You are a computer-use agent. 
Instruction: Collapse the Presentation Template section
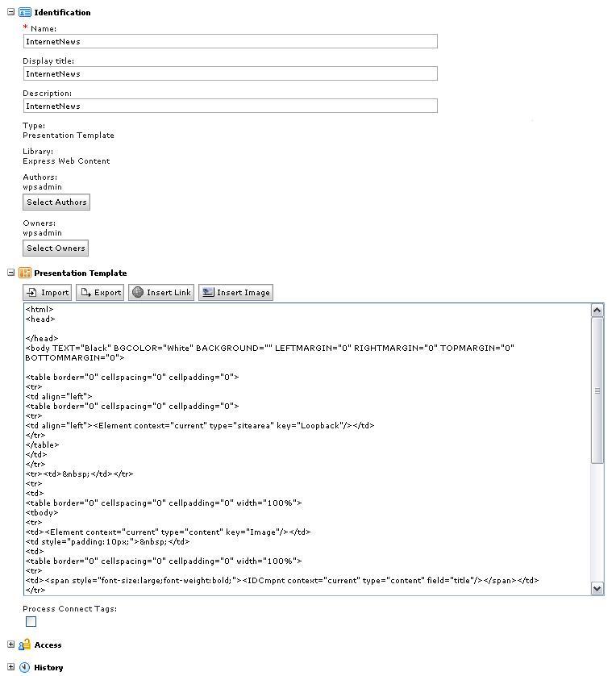click(11, 273)
